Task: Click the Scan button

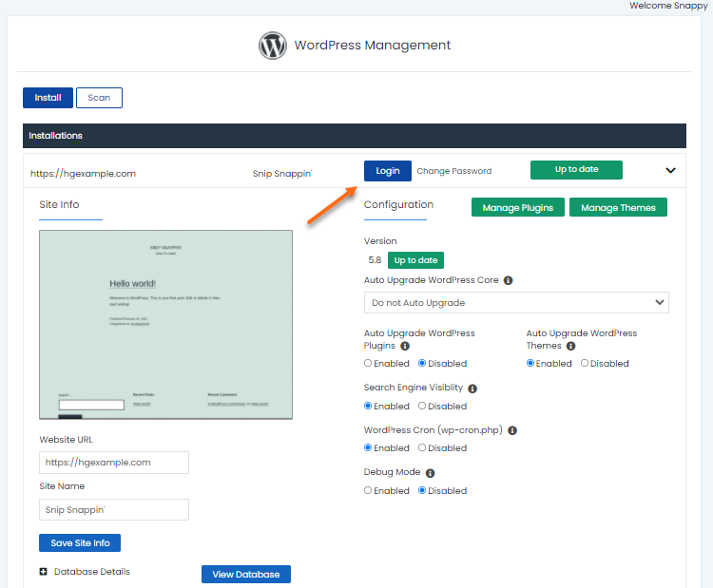Action: pyautogui.click(x=99, y=98)
